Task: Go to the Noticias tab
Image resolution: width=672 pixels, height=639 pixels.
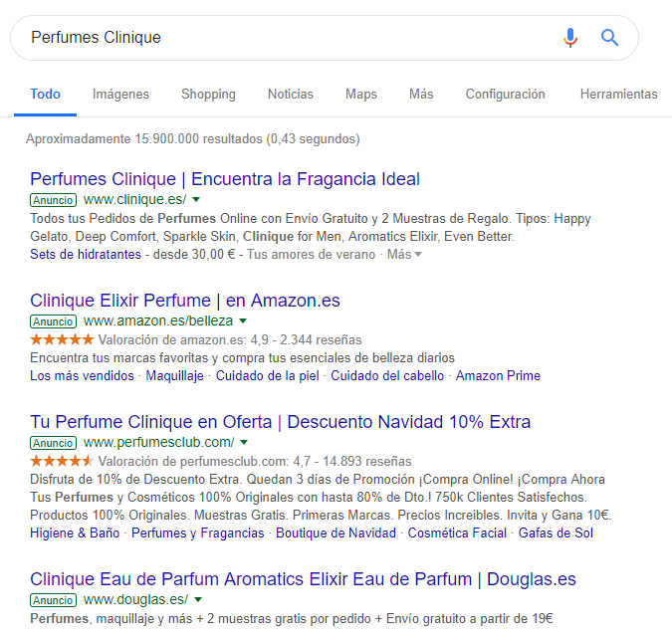Action: pyautogui.click(x=291, y=94)
